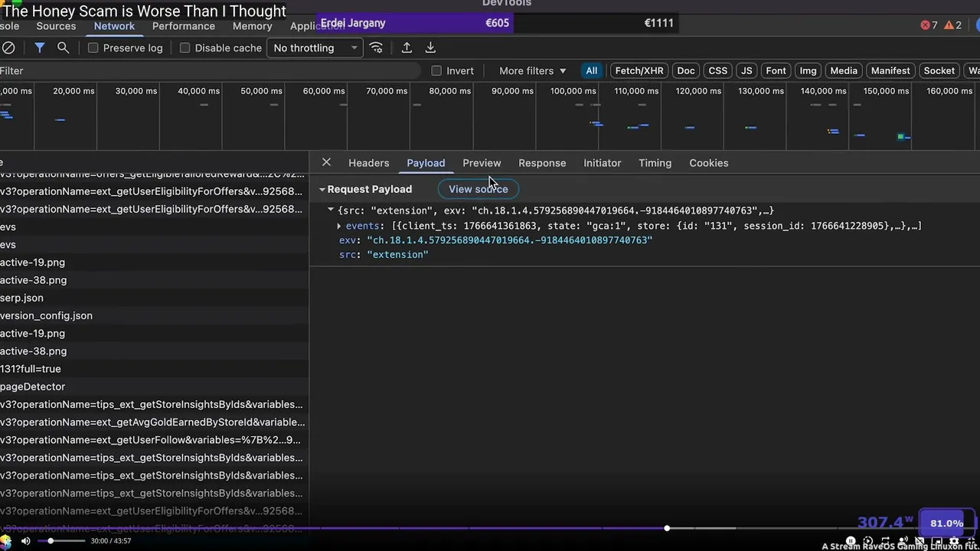The width and height of the screenshot is (980, 551).
Task: Click the clear network log icon
Action: (x=8, y=47)
